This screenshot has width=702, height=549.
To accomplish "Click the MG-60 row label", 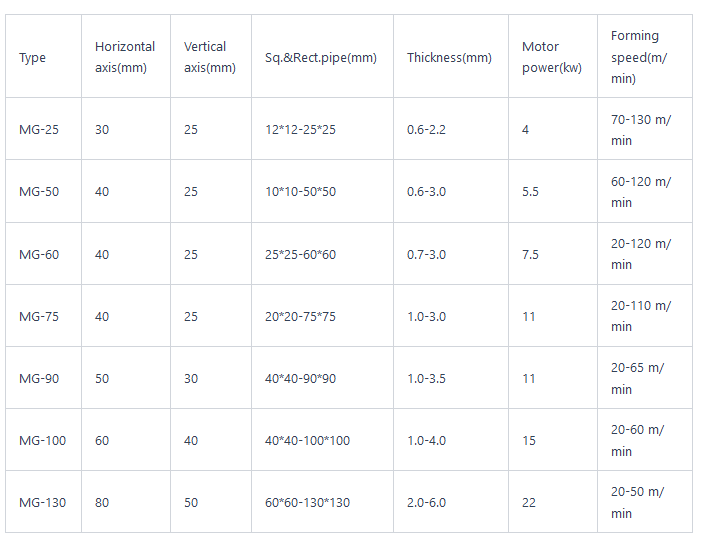I will [39, 255].
